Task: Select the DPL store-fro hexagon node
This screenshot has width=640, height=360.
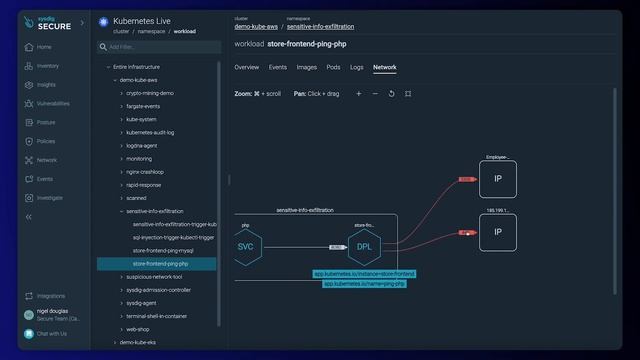Action: click(364, 247)
